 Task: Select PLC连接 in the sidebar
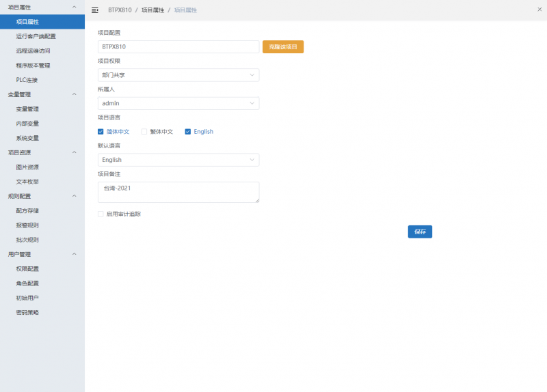tap(27, 80)
